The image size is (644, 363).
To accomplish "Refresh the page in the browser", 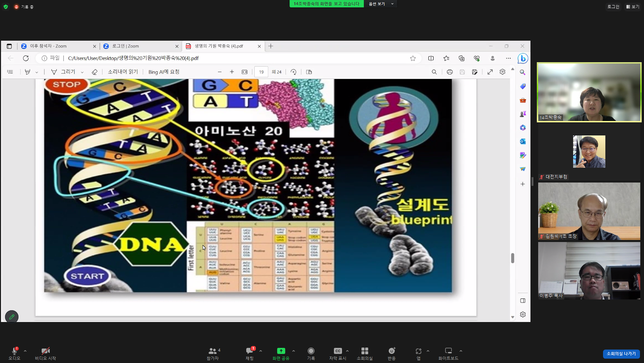I will point(26,58).
